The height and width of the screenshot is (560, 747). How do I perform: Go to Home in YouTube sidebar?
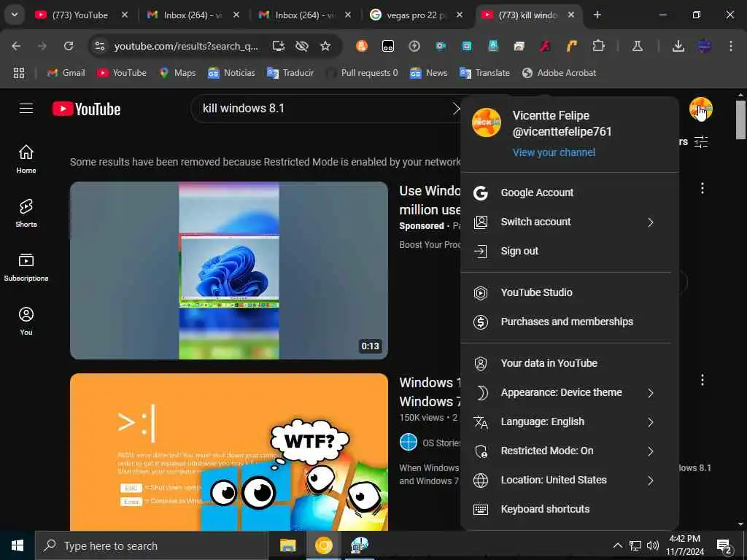(26, 159)
